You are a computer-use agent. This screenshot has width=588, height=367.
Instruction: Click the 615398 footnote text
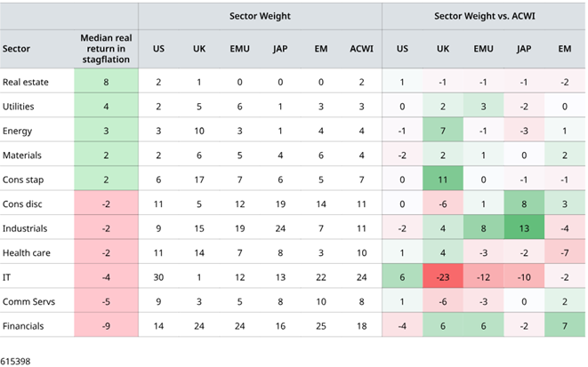pos(16,360)
